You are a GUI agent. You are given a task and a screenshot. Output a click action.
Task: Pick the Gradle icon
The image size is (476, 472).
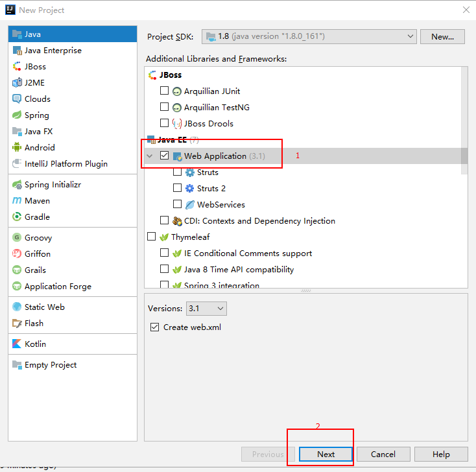pyautogui.click(x=17, y=217)
